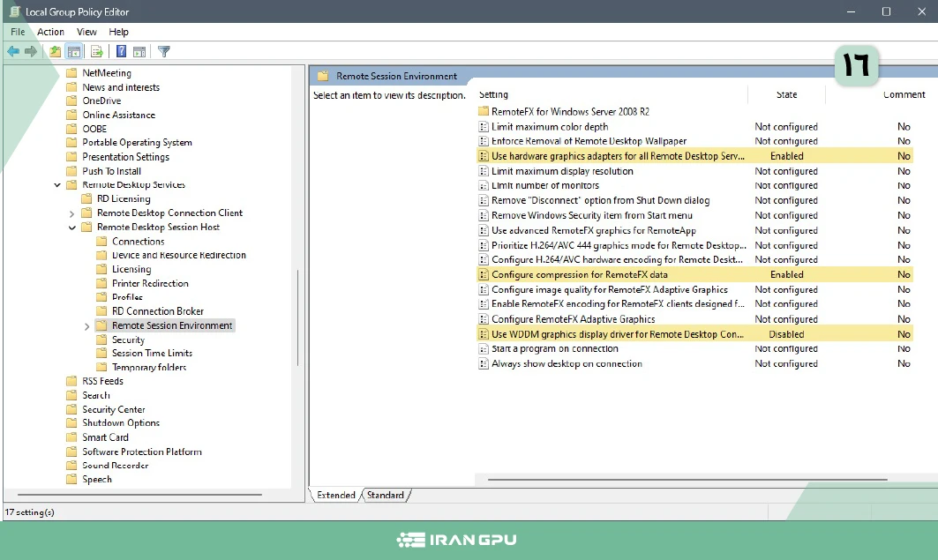The width and height of the screenshot is (938, 560).
Task: Toggle the Show/Hide Action Pane icon
Action: (139, 51)
